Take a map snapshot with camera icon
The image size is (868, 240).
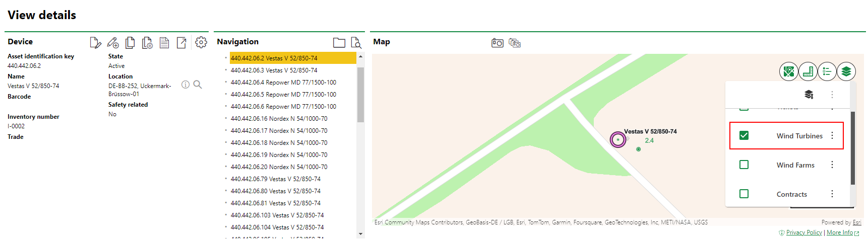click(497, 43)
